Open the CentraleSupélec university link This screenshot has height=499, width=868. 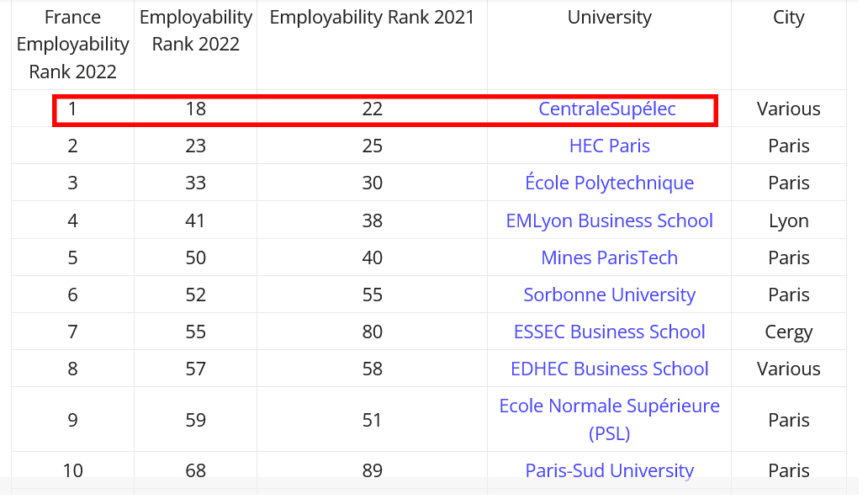(x=606, y=109)
